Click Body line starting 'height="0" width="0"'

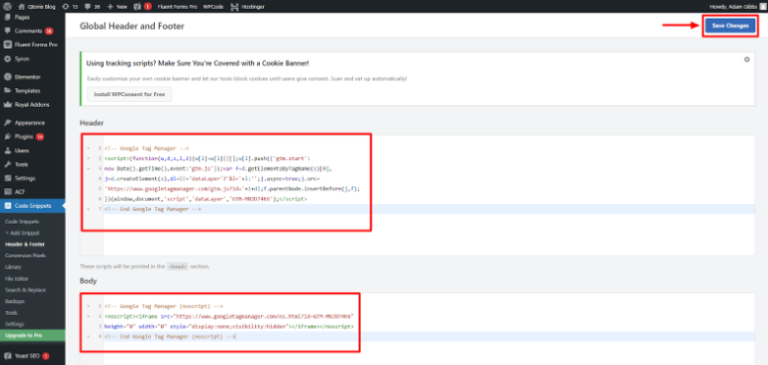(229, 326)
